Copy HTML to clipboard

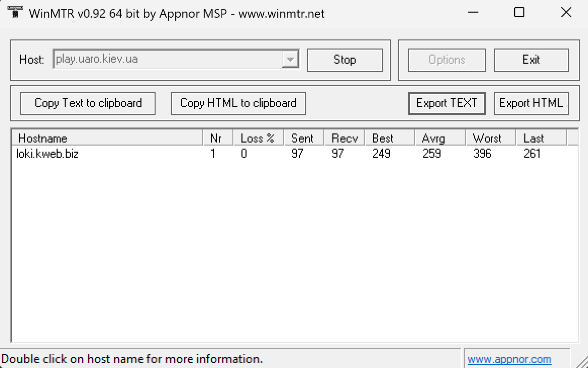pos(238,103)
